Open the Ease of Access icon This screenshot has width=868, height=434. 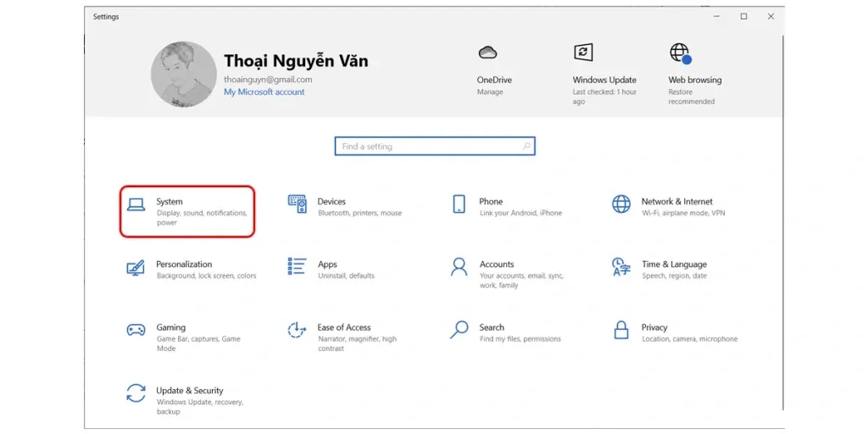(x=298, y=330)
